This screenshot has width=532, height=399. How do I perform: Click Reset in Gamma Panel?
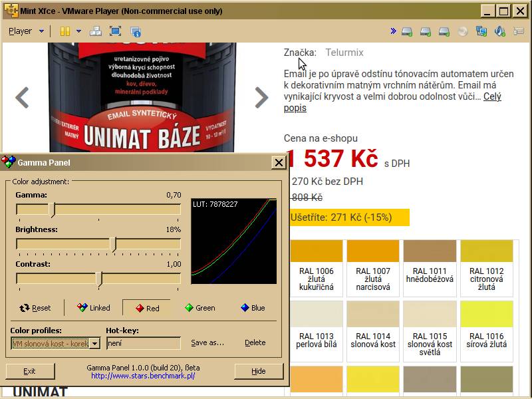coord(35,308)
